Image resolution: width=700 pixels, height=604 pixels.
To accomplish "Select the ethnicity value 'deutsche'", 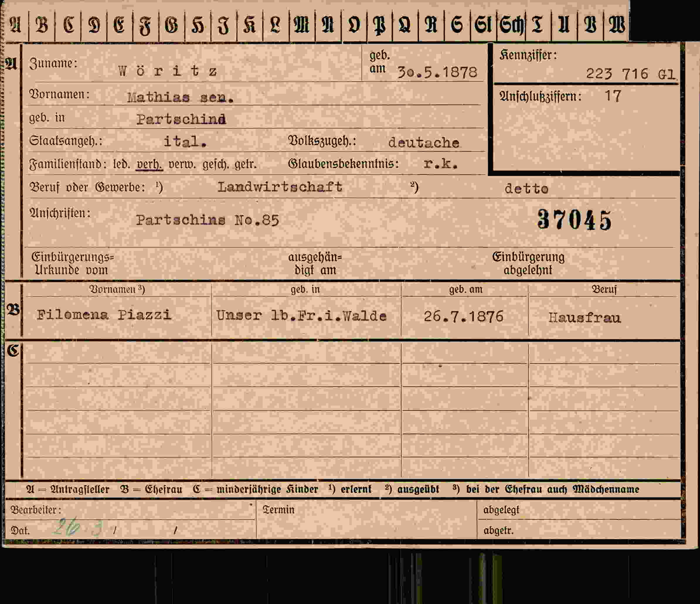I will pos(424,143).
